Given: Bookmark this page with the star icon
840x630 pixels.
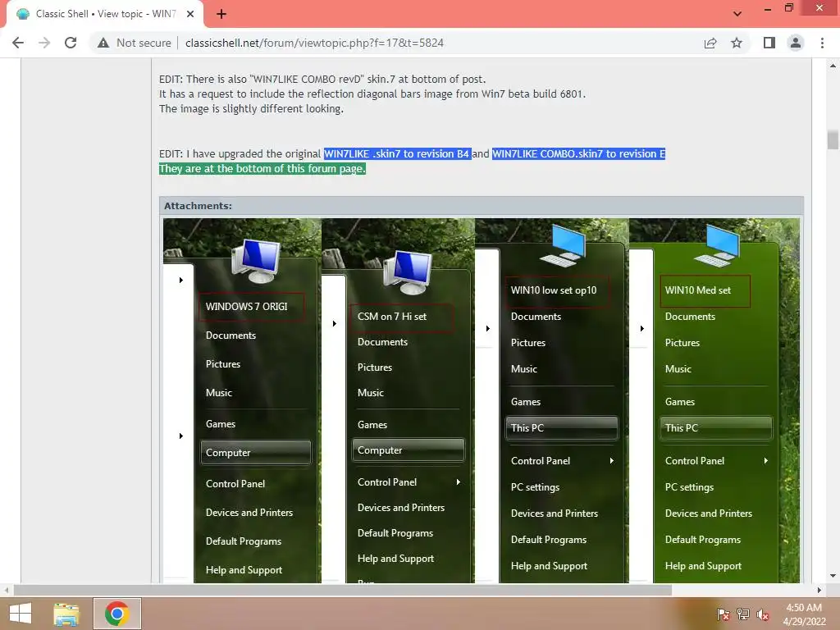Looking at the screenshot, I should tap(737, 43).
